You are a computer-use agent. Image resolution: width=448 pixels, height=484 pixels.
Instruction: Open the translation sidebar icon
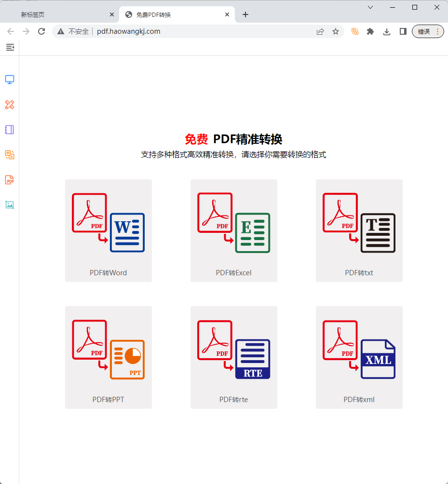(10, 155)
